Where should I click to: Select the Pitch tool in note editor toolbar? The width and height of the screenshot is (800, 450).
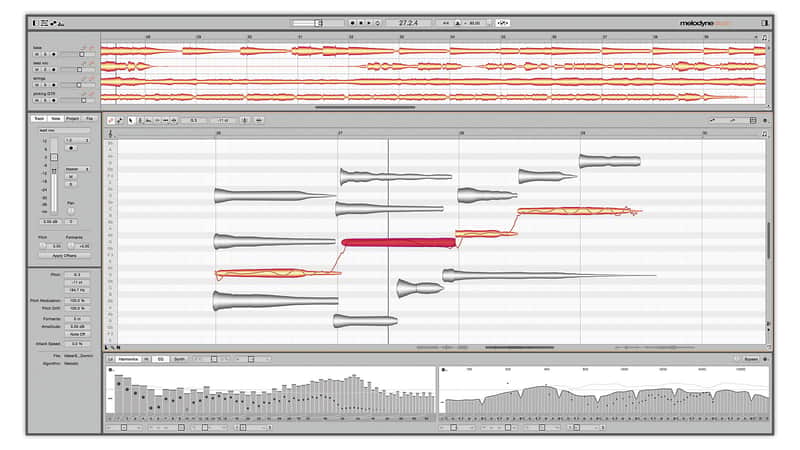coord(140,120)
